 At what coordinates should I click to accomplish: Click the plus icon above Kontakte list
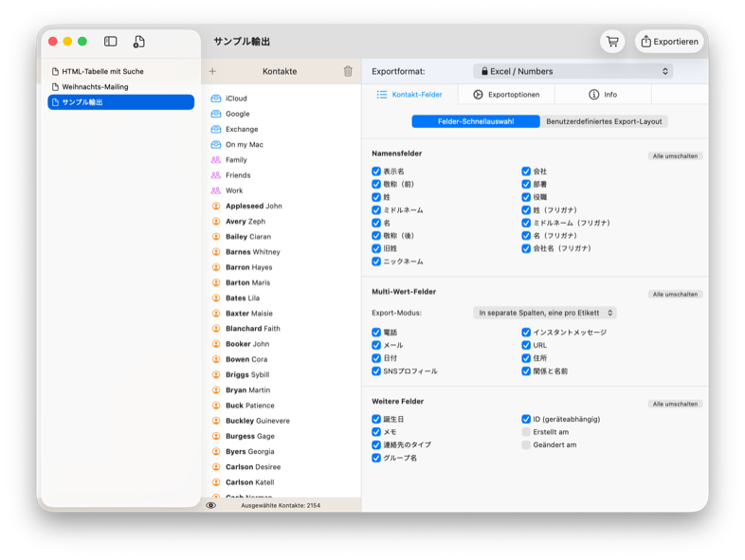pyautogui.click(x=212, y=71)
